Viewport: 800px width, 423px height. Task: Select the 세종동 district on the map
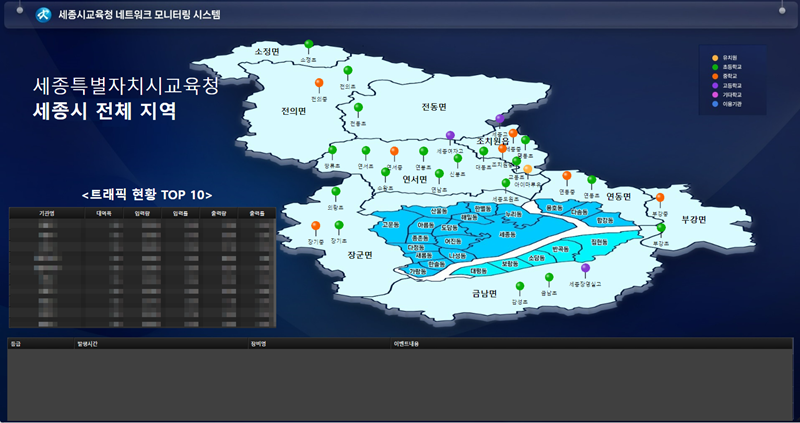click(507, 234)
